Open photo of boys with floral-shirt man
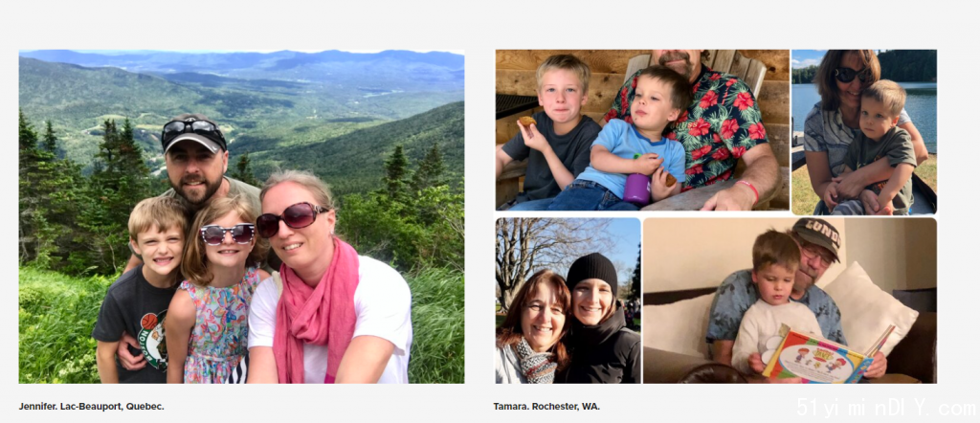This screenshot has height=423, width=980. click(x=642, y=130)
